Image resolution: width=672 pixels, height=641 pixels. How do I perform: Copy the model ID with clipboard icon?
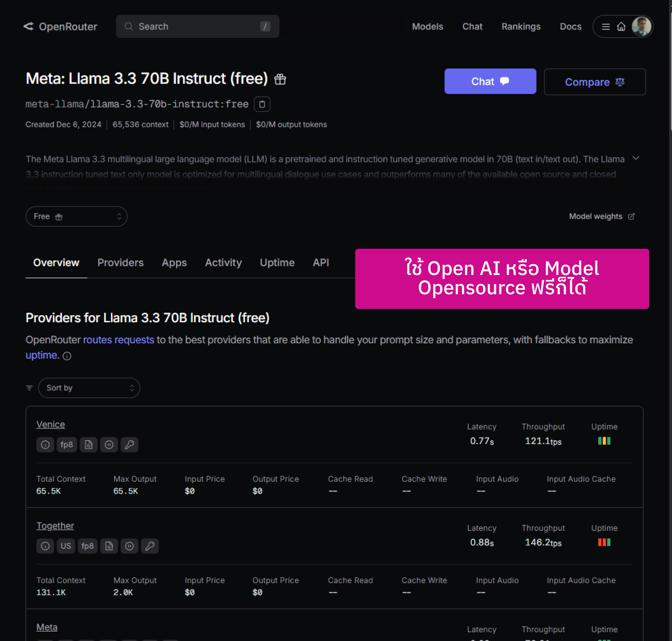[x=262, y=104]
